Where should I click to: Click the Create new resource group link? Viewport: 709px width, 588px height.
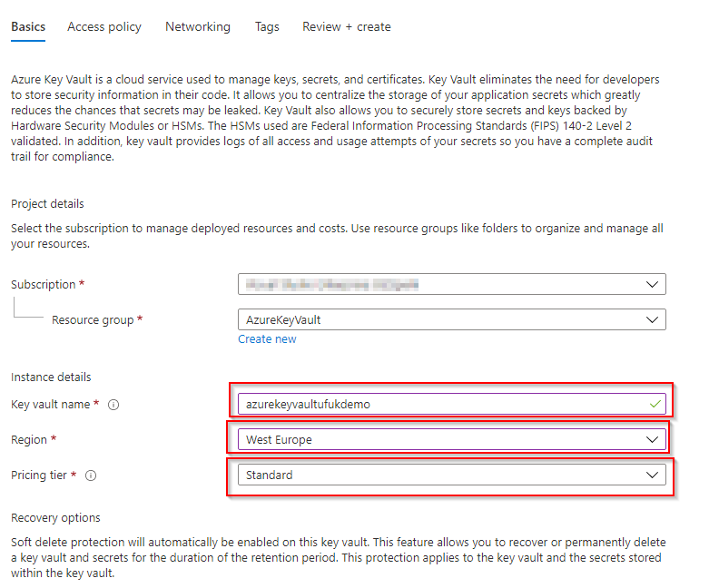coord(267,339)
